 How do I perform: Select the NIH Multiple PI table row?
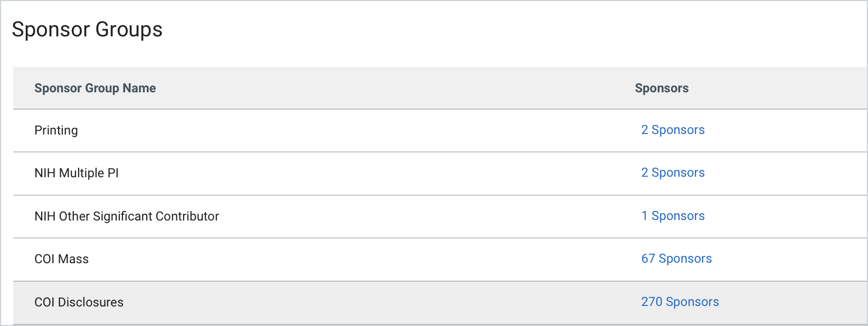[x=370, y=173]
